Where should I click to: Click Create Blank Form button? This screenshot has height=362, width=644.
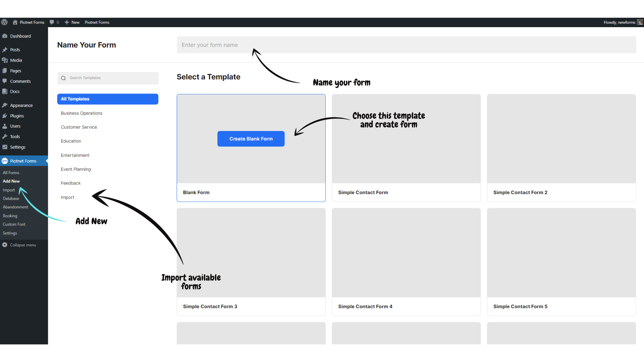click(251, 138)
